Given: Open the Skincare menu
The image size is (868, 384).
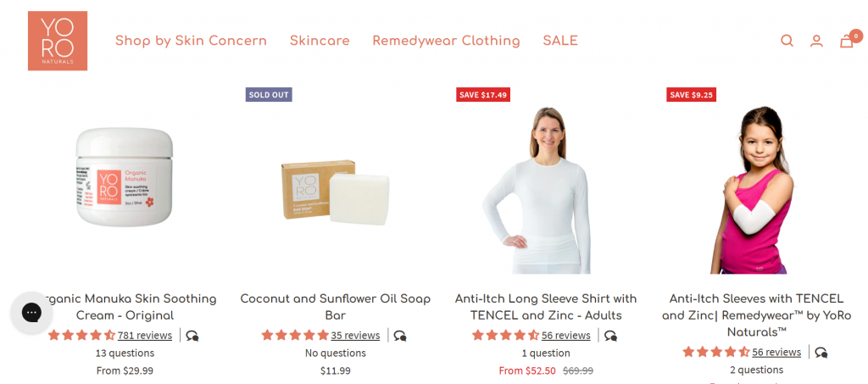Looking at the screenshot, I should pyautogui.click(x=320, y=41).
